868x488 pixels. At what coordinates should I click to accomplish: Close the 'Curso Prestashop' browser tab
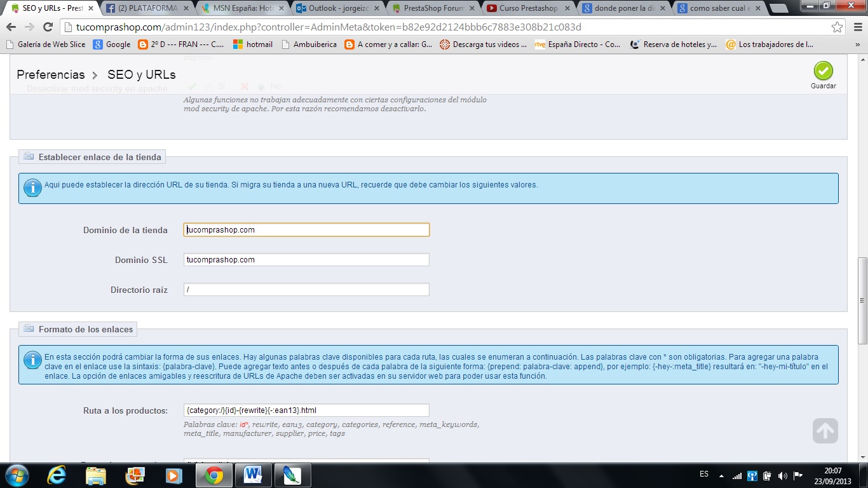coord(567,9)
